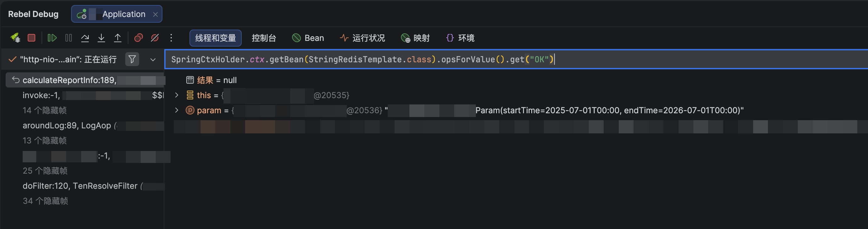
Task: Switch to the 控制台 tab
Action: coord(264,38)
